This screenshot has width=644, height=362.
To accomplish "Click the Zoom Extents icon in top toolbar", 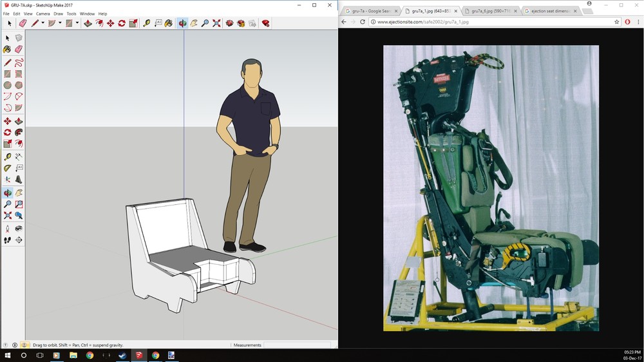I will [x=216, y=23].
